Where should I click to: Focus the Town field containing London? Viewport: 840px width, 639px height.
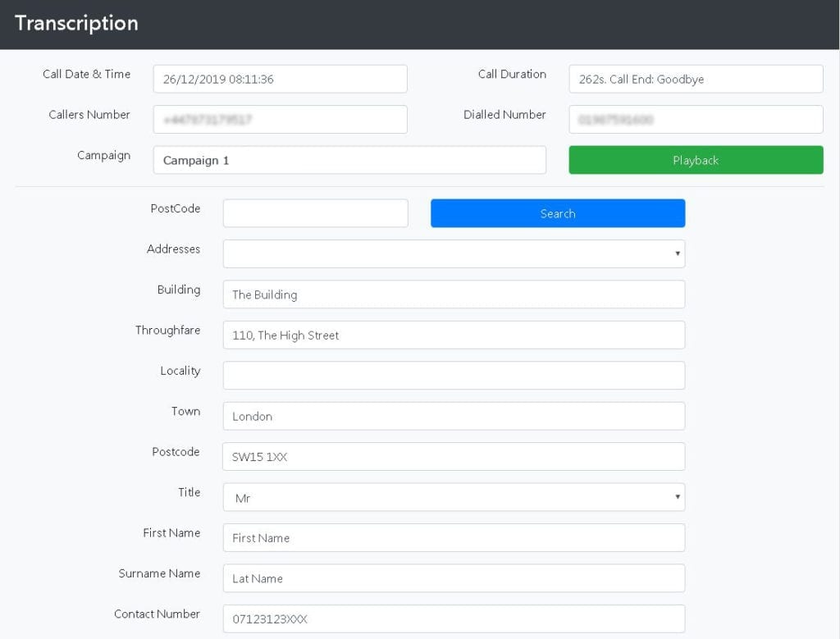pyautogui.click(x=453, y=416)
